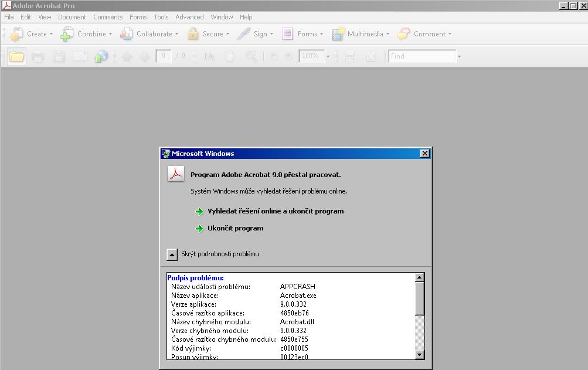This screenshot has height=370, width=588.
Task: Click the Find search box
Action: pos(422,56)
